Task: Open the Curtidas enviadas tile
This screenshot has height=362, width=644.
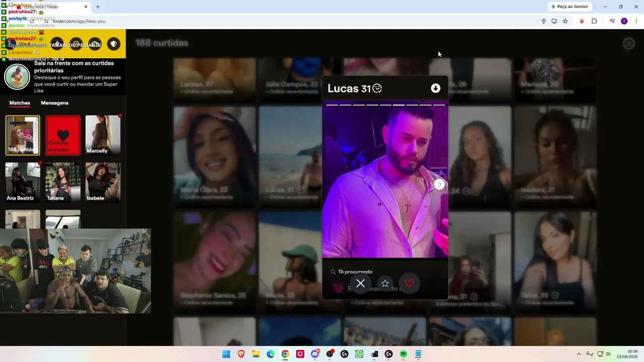Action: [63, 135]
